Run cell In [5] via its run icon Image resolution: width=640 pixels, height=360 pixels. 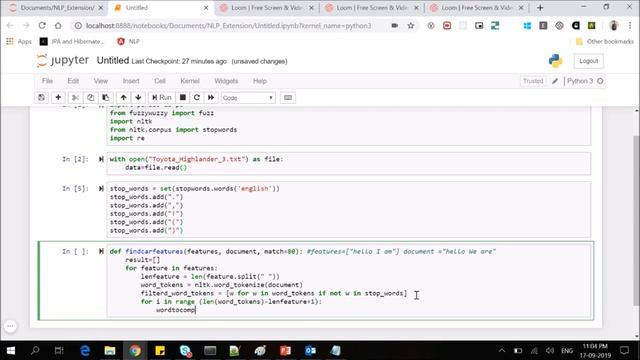click(x=101, y=189)
